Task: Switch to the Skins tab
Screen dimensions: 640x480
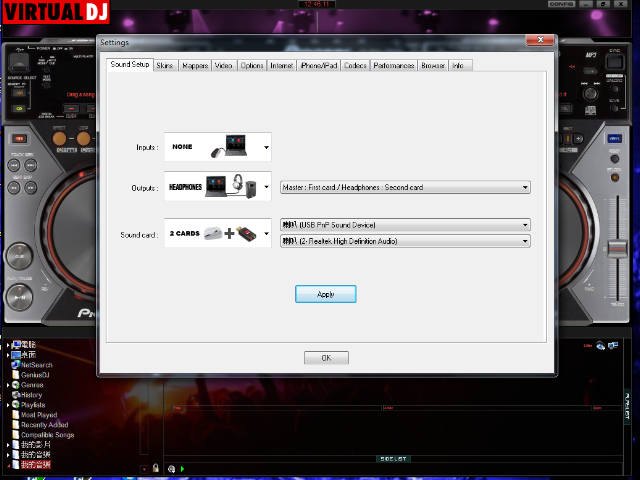Action: (x=165, y=66)
